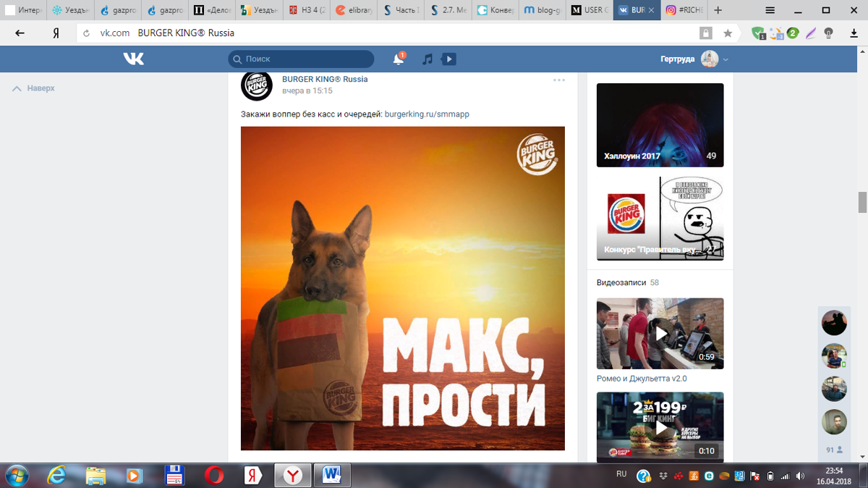Viewport: 868px width, 488px height.
Task: Click the feather extension icon
Action: tap(812, 33)
